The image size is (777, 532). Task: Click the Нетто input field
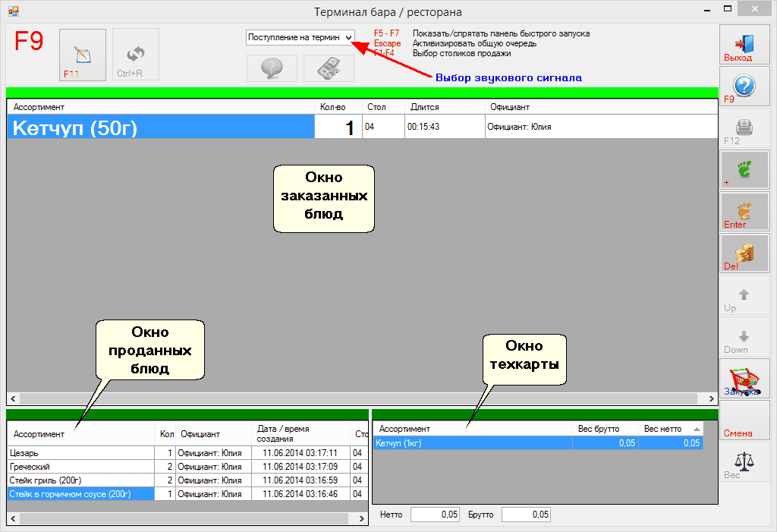tap(435, 515)
